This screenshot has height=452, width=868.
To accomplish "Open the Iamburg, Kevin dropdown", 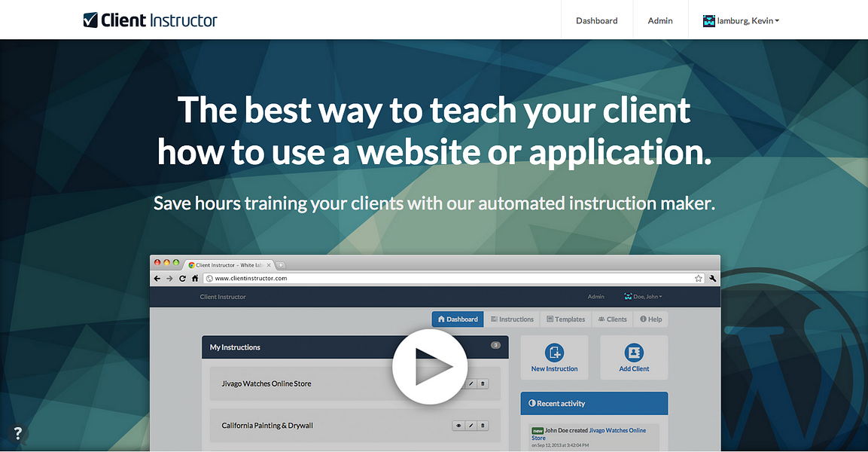I will coord(740,20).
